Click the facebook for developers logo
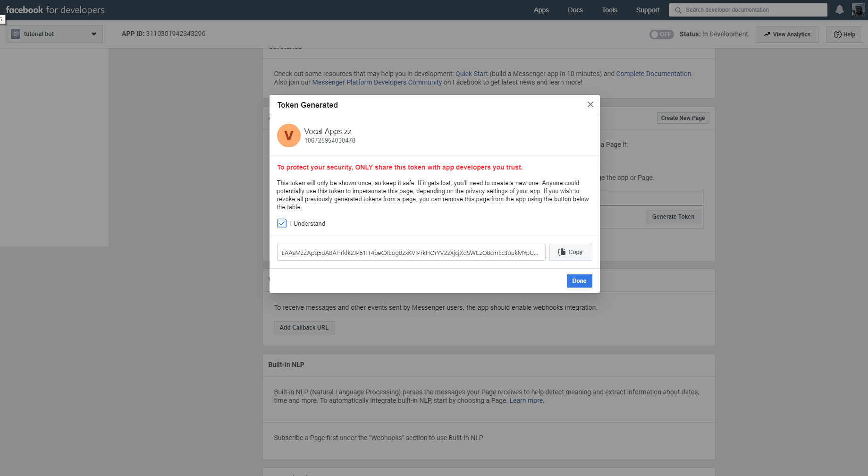 pos(55,10)
